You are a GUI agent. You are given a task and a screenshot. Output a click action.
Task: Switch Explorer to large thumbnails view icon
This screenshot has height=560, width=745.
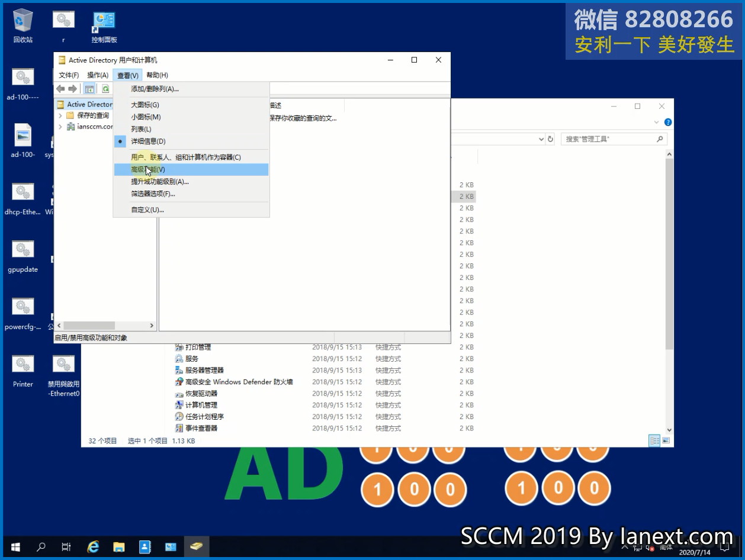click(x=666, y=440)
